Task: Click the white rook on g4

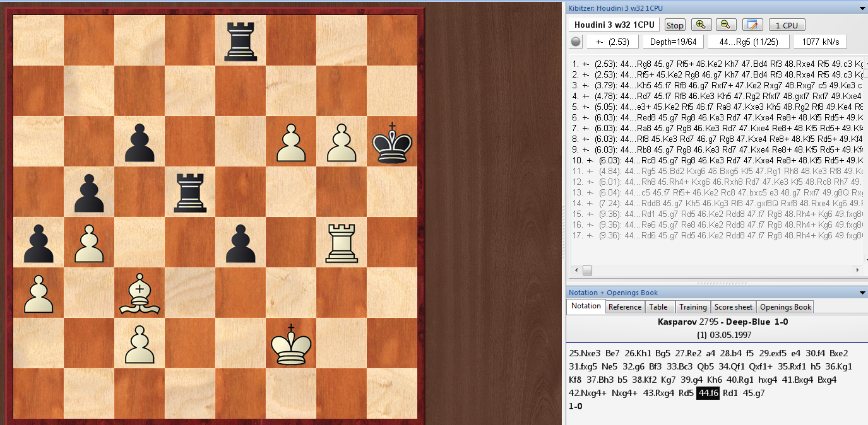Action: (x=342, y=242)
